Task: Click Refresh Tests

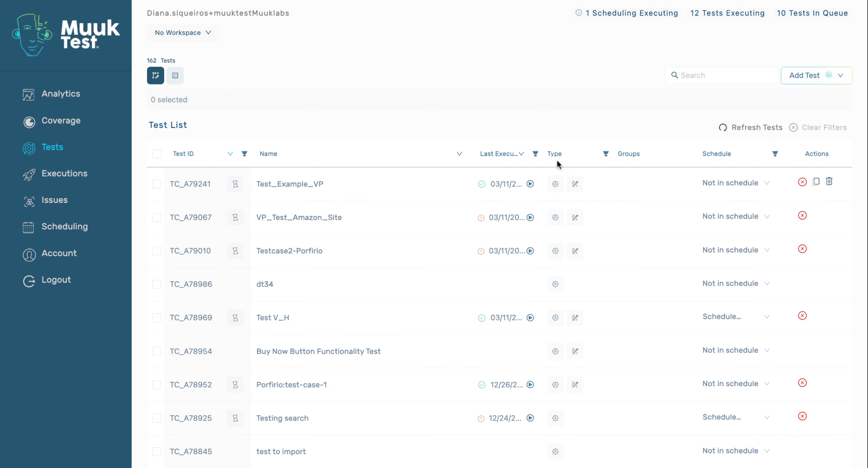Action: (750, 127)
